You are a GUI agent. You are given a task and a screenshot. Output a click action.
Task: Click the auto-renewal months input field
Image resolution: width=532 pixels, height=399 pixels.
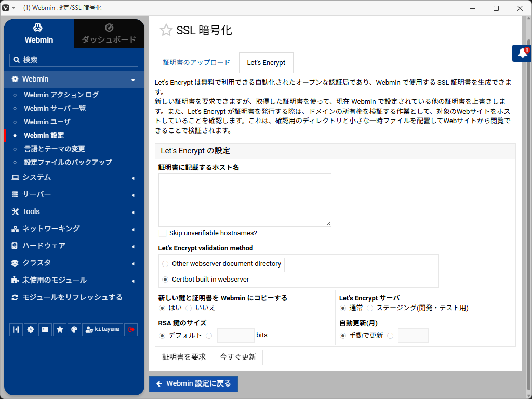[413, 335]
